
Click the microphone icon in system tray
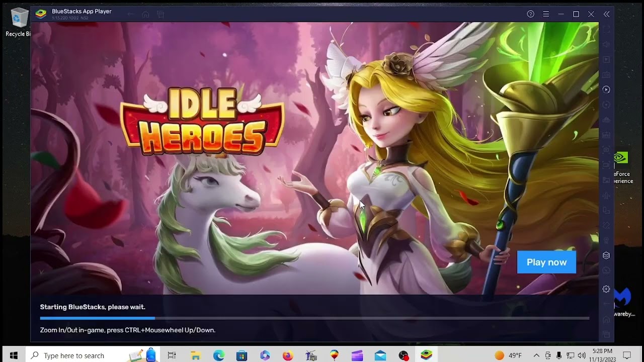click(x=559, y=355)
